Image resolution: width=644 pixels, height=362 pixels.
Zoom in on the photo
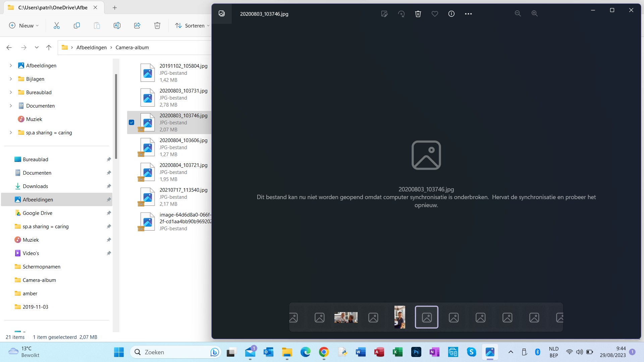click(535, 14)
